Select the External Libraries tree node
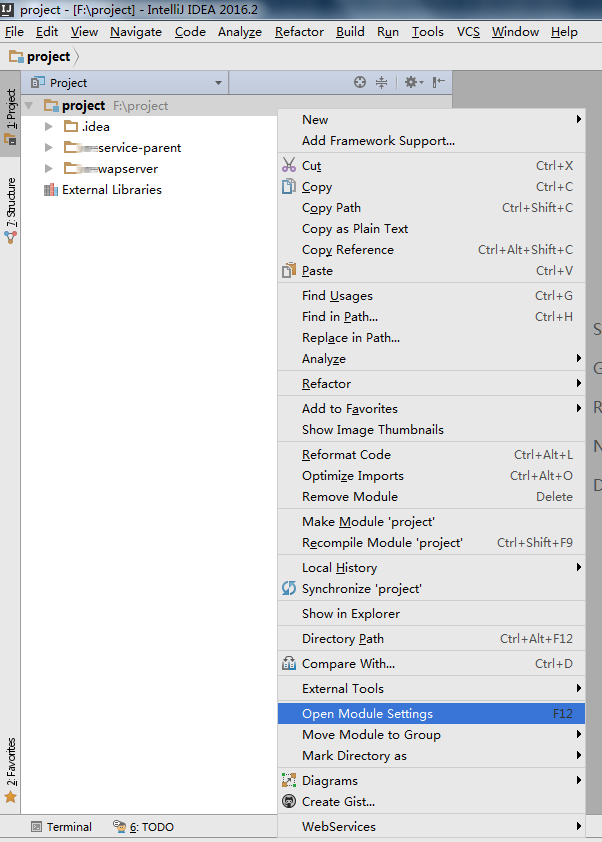This screenshot has width=602, height=842. tap(112, 190)
